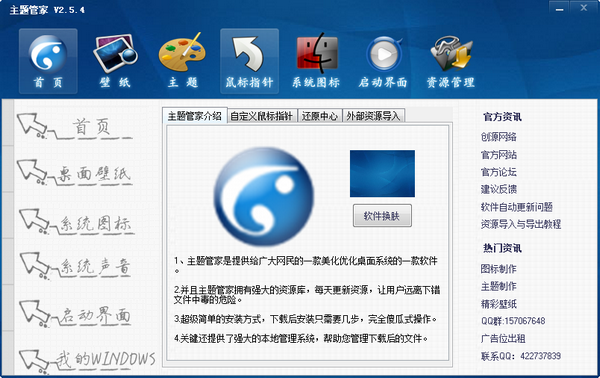Go to 桌面壁纸 in left sidebar
Image resolution: width=600 pixels, height=378 pixels.
pos(75,173)
